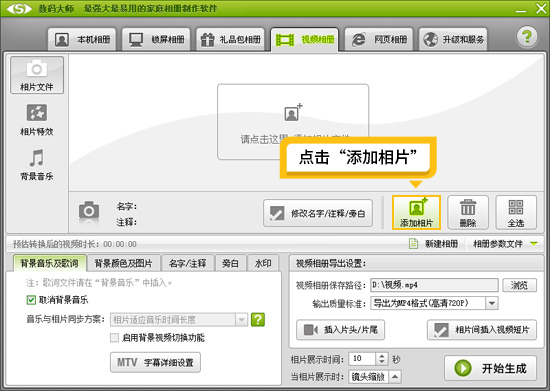
Task: Open the 相片特效 effects panel icon
Action: pyautogui.click(x=37, y=113)
